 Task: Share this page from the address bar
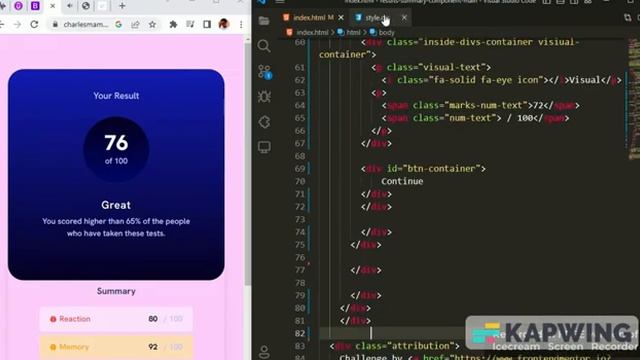coord(135,24)
